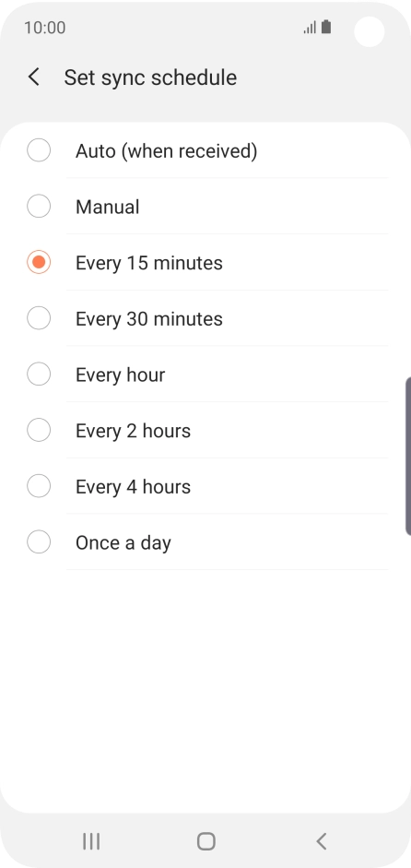The image size is (411, 868).
Task: Tap the Once a day label
Action: click(123, 543)
